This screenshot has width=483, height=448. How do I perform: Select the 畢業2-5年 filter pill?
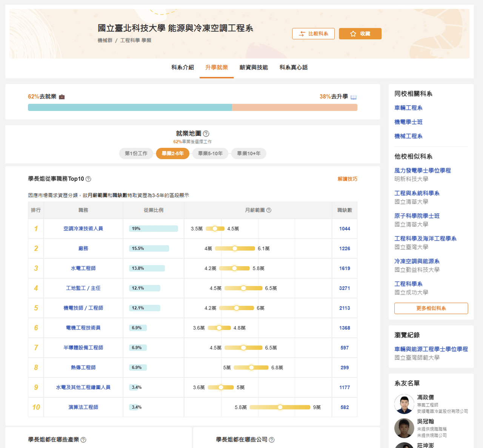click(x=172, y=153)
